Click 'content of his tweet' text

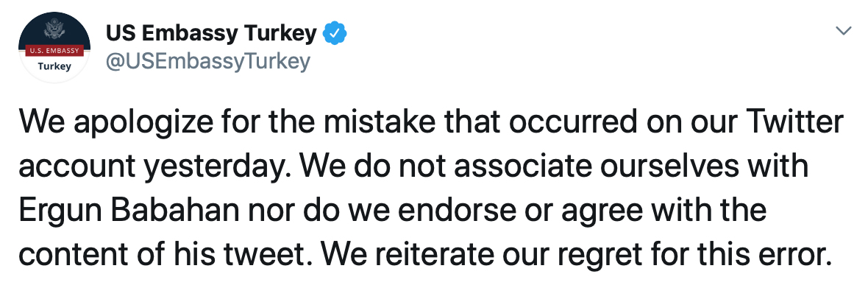coord(168,256)
